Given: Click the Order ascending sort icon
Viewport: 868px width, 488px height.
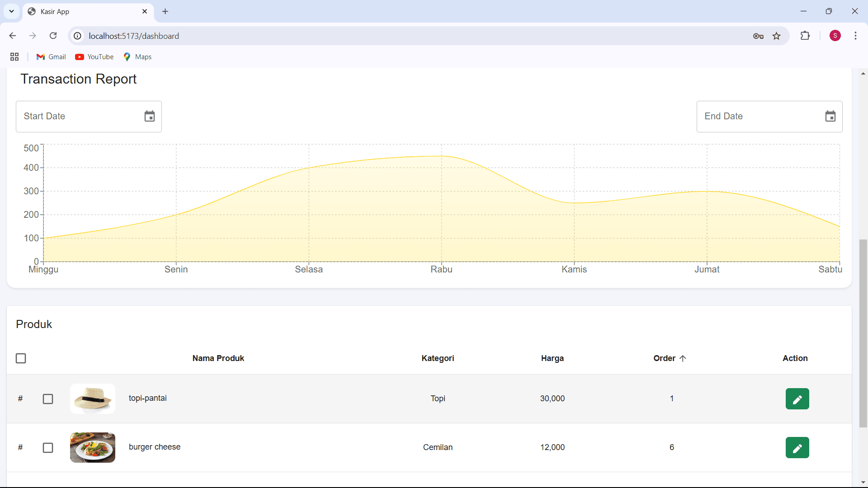Looking at the screenshot, I should (x=684, y=358).
